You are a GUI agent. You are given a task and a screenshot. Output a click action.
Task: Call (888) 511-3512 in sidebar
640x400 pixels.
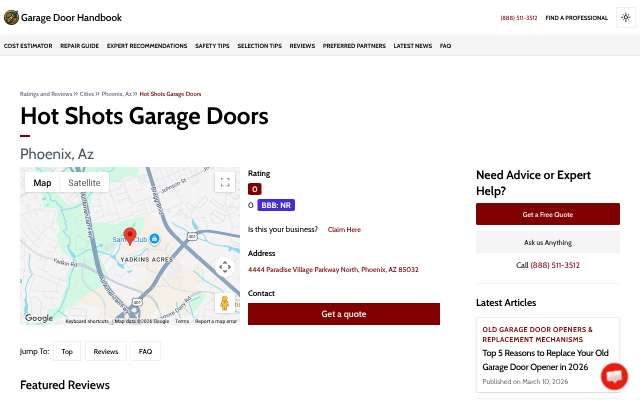(x=555, y=265)
